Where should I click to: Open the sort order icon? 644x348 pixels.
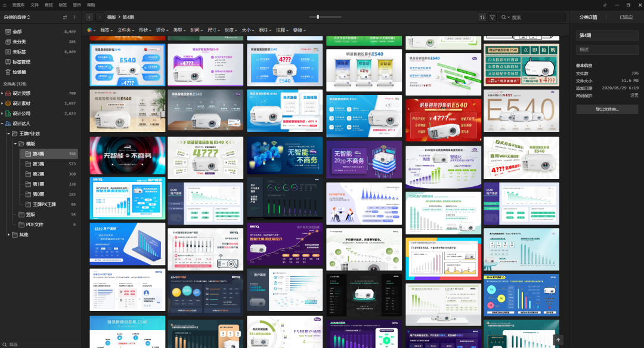pos(482,17)
